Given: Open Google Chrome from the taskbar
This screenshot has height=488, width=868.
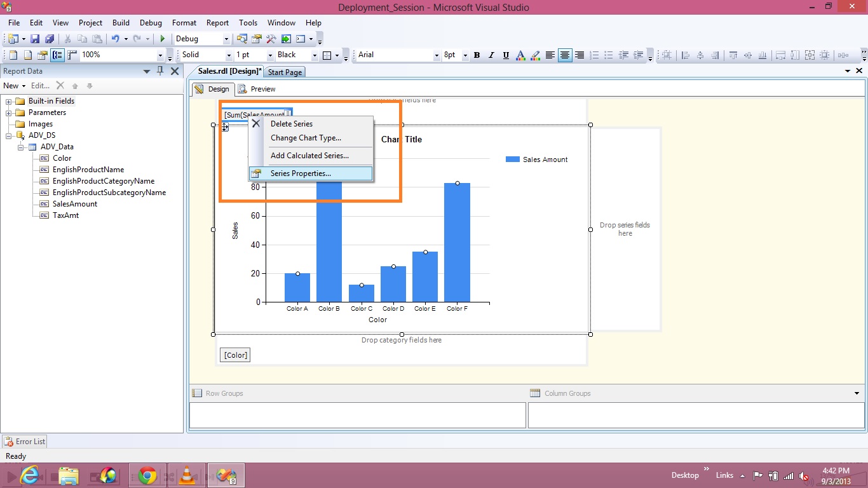Looking at the screenshot, I should click(147, 475).
